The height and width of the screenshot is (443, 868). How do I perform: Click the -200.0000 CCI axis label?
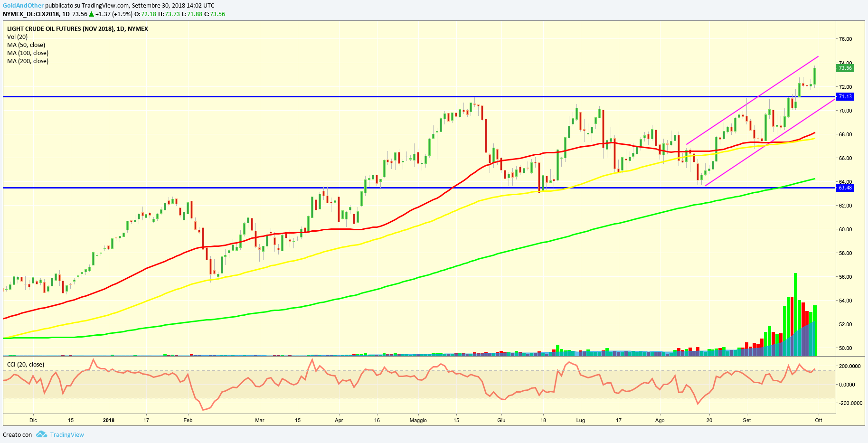click(849, 403)
